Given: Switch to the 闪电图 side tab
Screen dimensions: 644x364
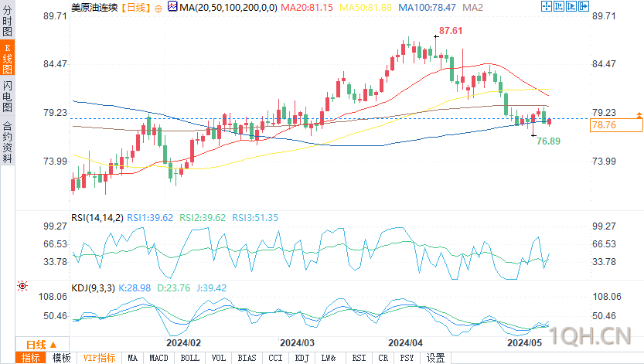Looking at the screenshot, I should click(8, 97).
